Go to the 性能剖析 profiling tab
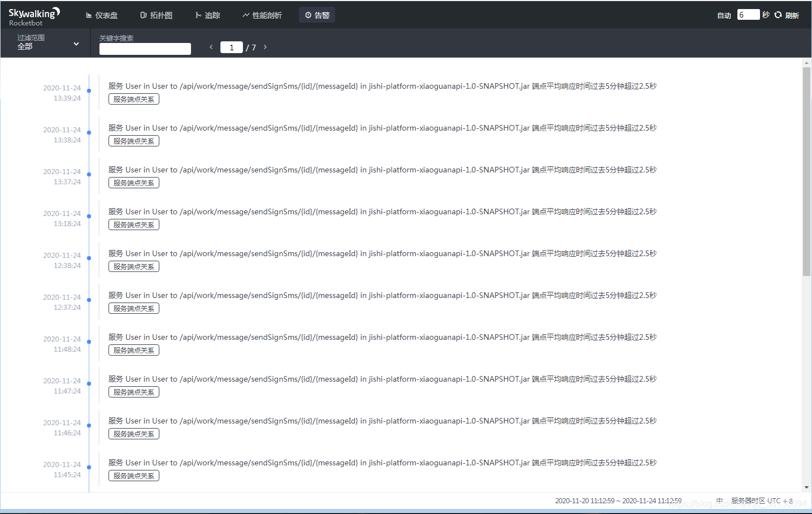This screenshot has width=812, height=514. [x=262, y=15]
